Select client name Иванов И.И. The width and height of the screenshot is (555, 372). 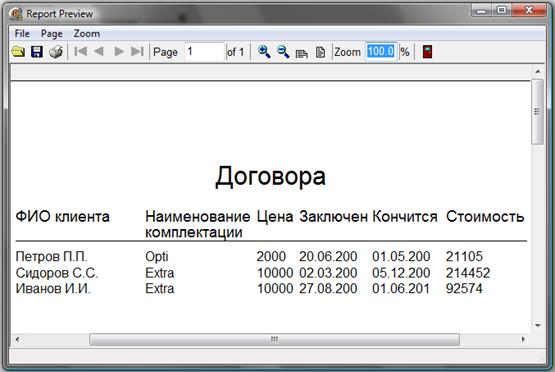(x=53, y=289)
